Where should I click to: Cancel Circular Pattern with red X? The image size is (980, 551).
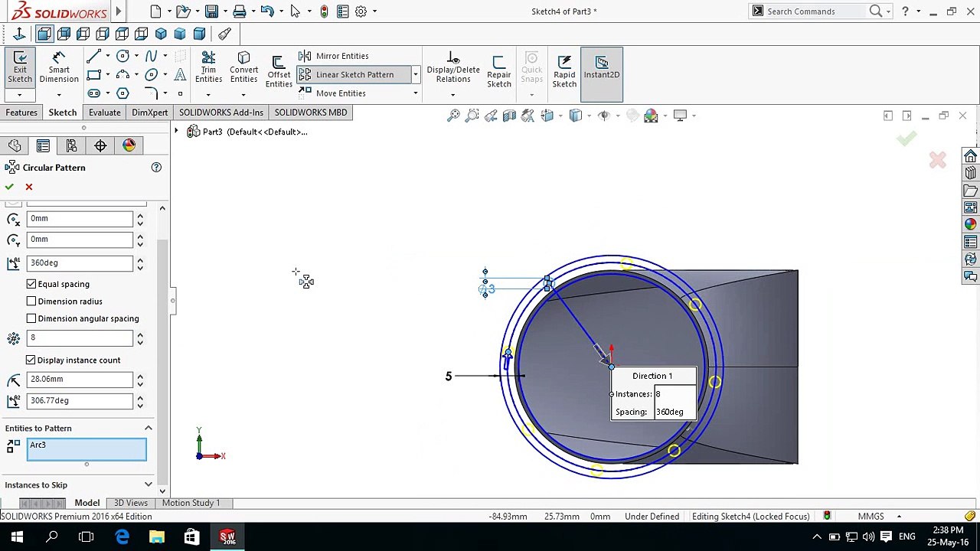(29, 187)
